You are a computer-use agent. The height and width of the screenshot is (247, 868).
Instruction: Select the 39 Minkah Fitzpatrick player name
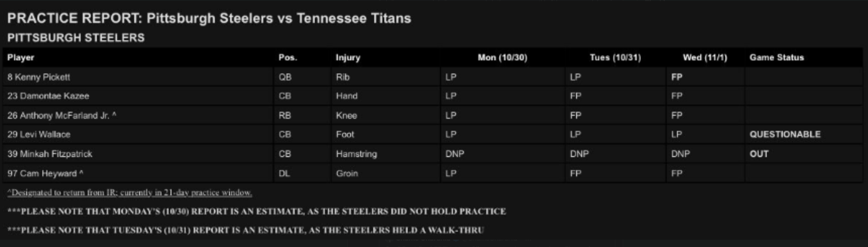[x=50, y=154]
